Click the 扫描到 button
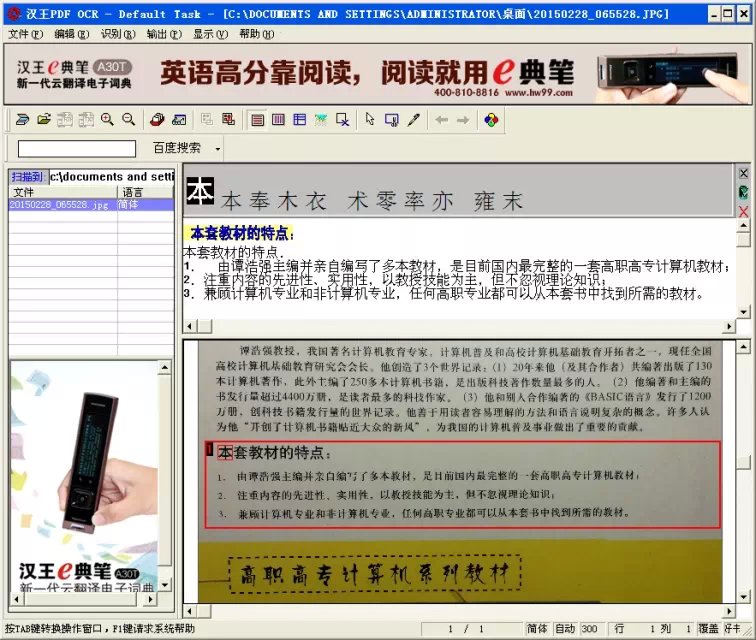 (x=27, y=177)
